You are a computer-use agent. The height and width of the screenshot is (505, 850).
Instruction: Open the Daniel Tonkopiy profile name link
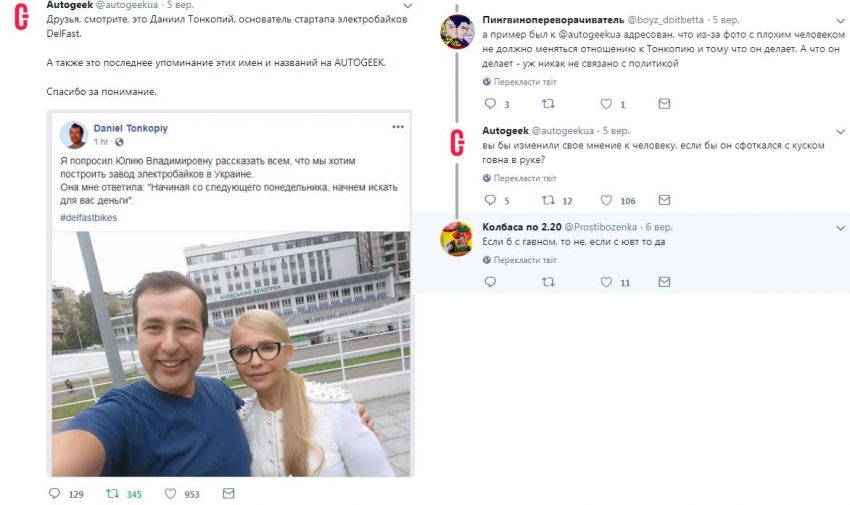[131, 128]
